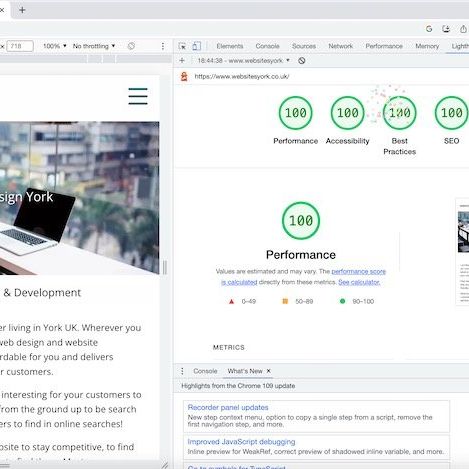
Task: Open drawer options three-dot menu
Action: 182,371
